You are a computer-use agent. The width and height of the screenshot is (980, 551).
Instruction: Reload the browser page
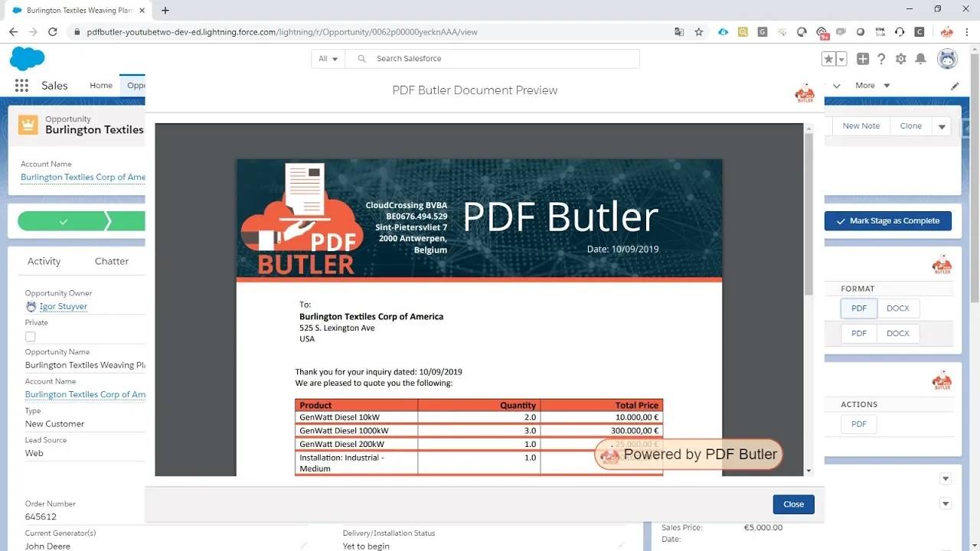point(53,32)
